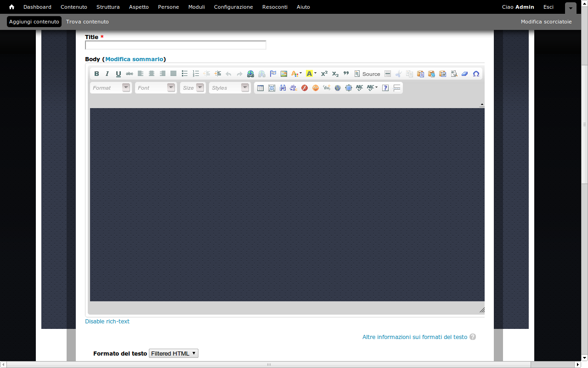Image resolution: width=588 pixels, height=368 pixels.
Task: Insert an image into the body
Action: [x=284, y=74]
